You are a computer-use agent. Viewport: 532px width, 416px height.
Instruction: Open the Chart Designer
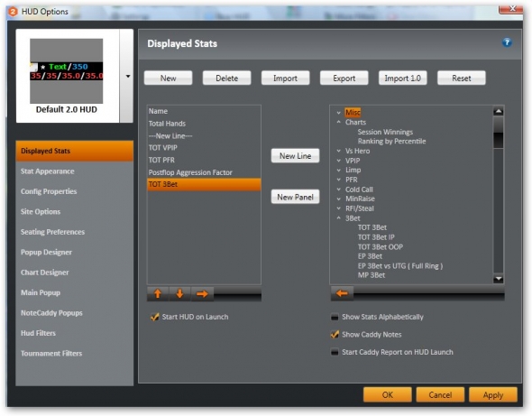(x=74, y=273)
